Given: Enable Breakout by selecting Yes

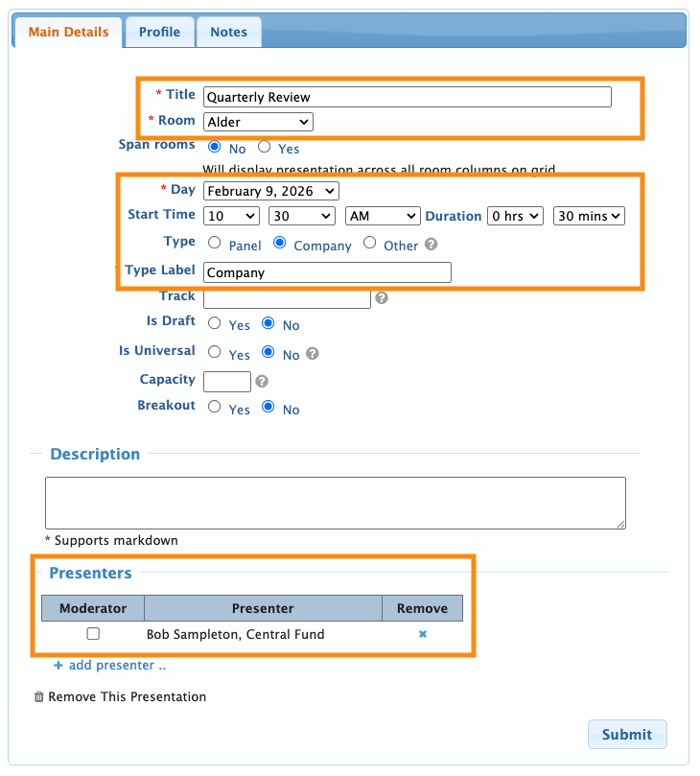Looking at the screenshot, I should [x=215, y=407].
